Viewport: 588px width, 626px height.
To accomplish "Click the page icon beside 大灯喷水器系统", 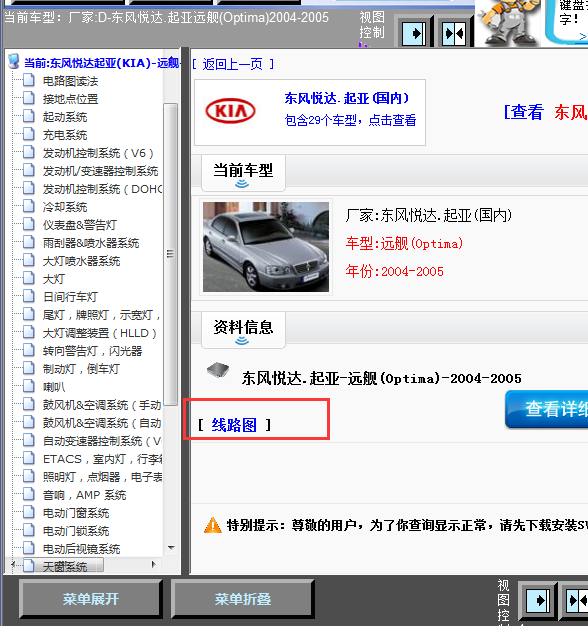I will point(28,260).
